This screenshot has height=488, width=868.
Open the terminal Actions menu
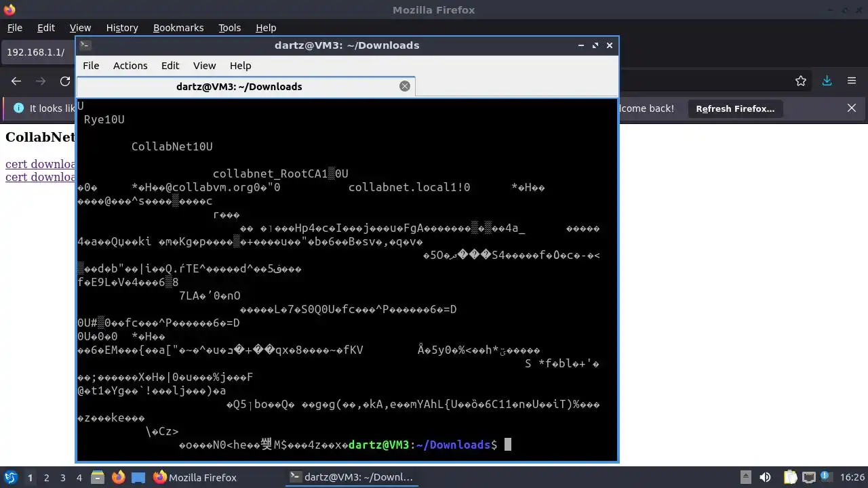[x=130, y=66]
